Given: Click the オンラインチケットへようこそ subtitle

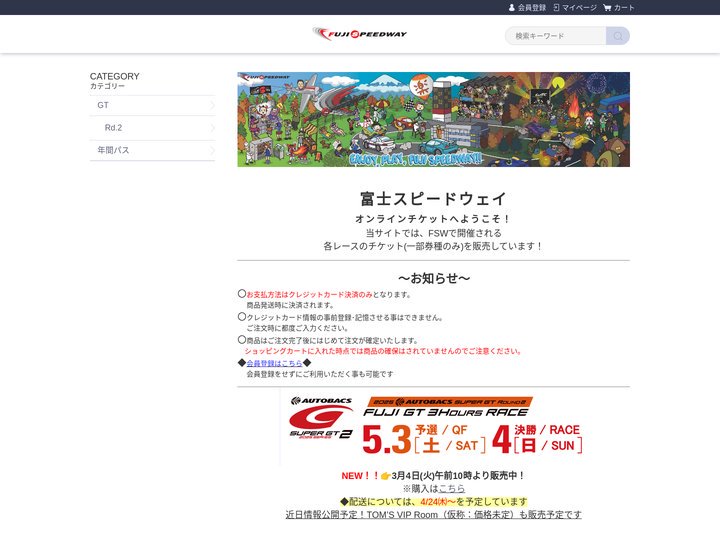Looking at the screenshot, I should (433, 219).
